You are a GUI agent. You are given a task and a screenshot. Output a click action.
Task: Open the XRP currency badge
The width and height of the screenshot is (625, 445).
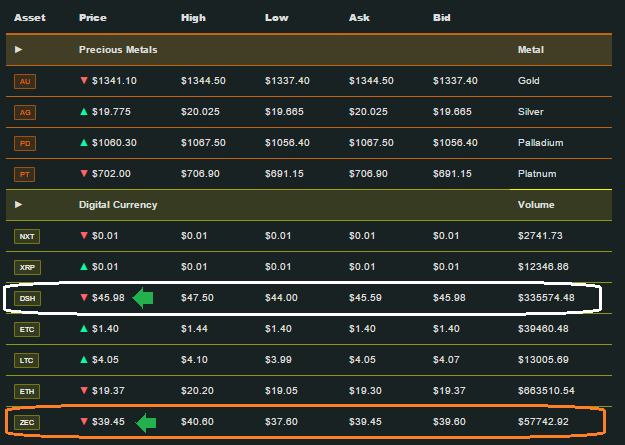[27, 268]
